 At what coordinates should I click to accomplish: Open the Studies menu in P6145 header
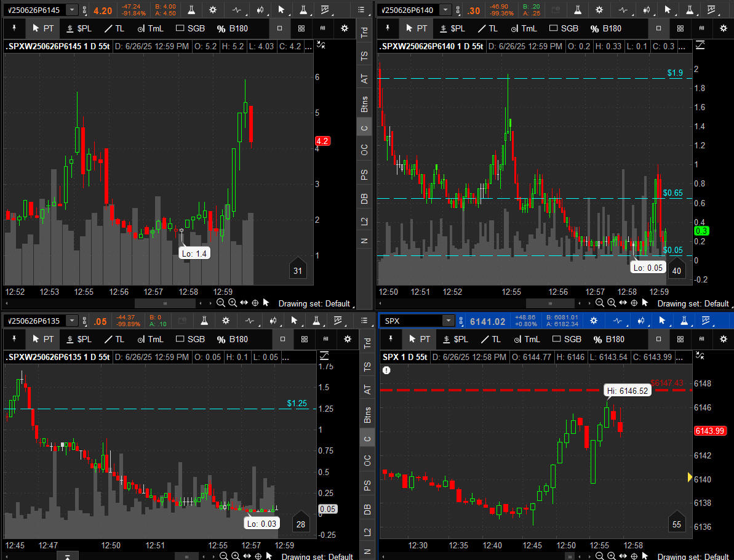point(303,10)
